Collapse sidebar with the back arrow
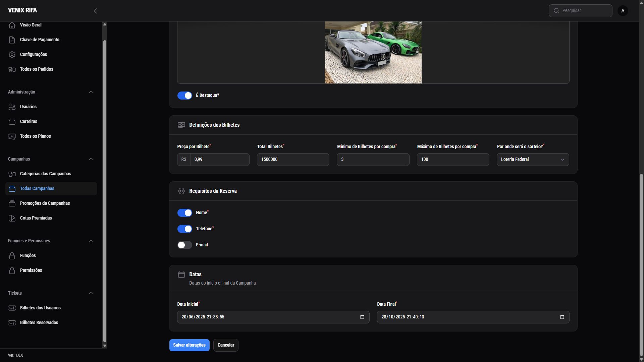The image size is (644, 362). [x=95, y=11]
